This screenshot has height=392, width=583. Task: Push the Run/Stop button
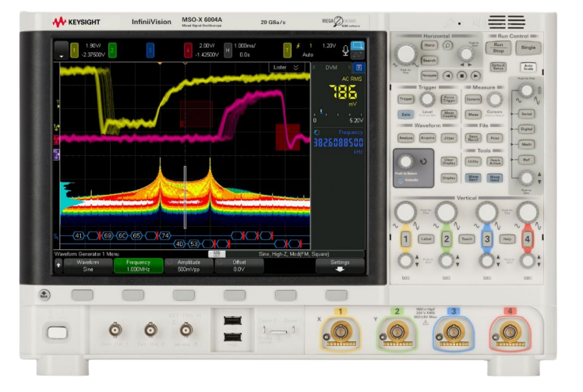point(498,48)
